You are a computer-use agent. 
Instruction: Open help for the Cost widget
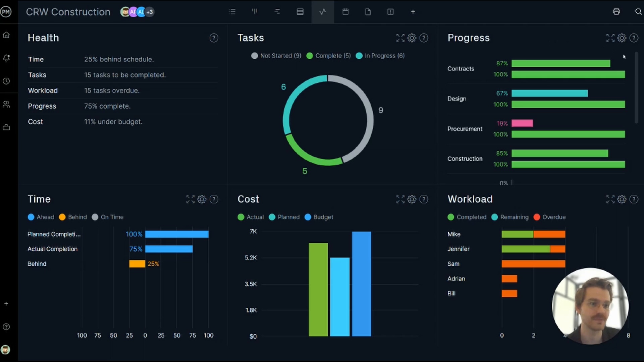[x=424, y=199]
